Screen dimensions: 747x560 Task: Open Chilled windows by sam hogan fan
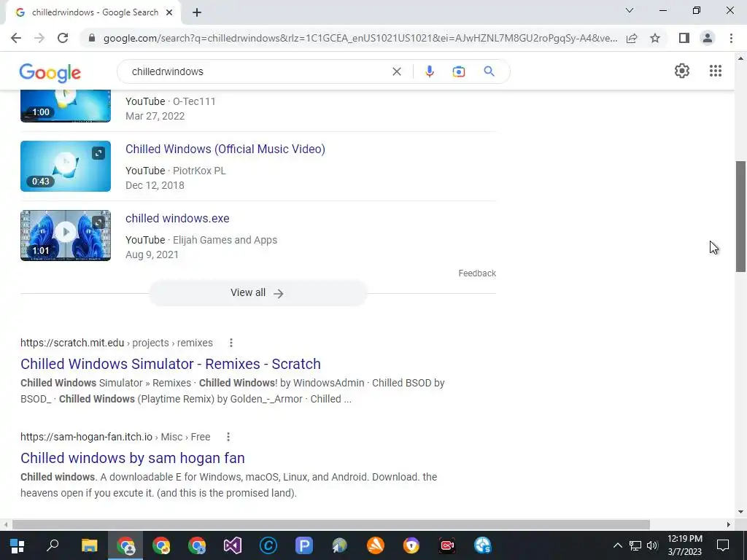(133, 458)
